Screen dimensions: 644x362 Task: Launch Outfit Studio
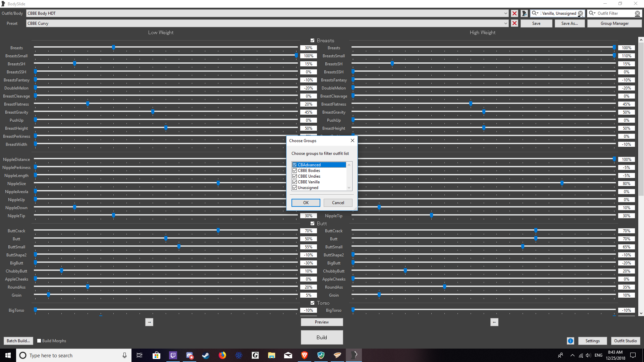(625, 341)
